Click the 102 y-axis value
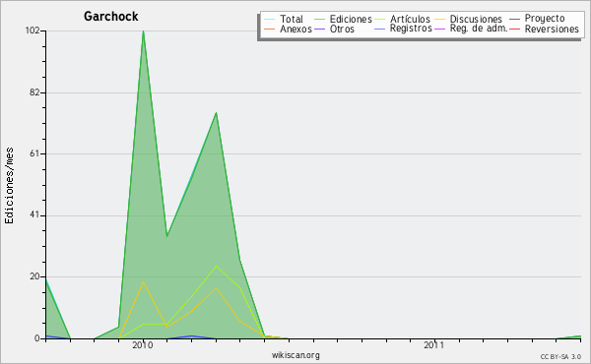This screenshot has width=591, height=364. [33, 30]
